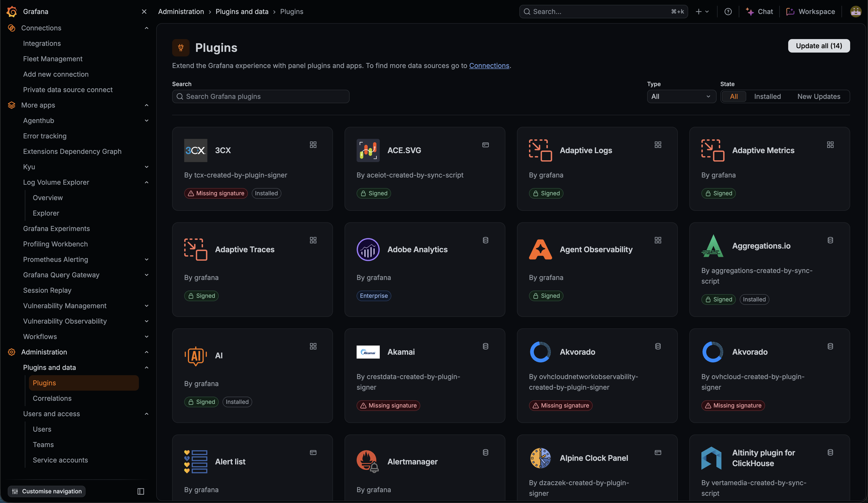The width and height of the screenshot is (868, 503).
Task: Click the Adobe Analytics plugin icon
Action: point(368,249)
